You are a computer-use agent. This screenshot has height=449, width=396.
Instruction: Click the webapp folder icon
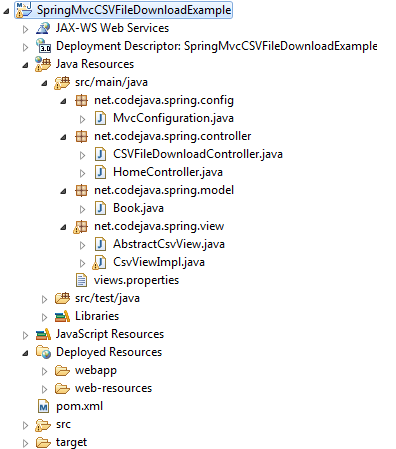pyautogui.click(x=62, y=370)
